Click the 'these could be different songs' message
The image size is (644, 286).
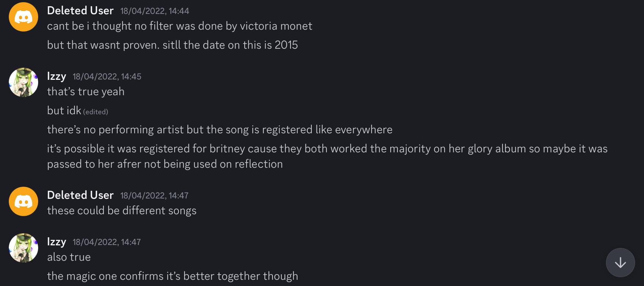coord(122,211)
